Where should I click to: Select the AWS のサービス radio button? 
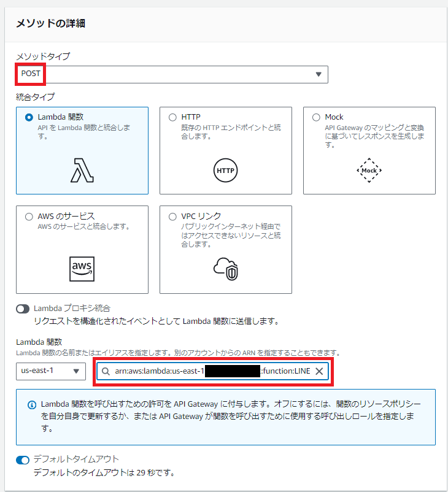coord(29,217)
